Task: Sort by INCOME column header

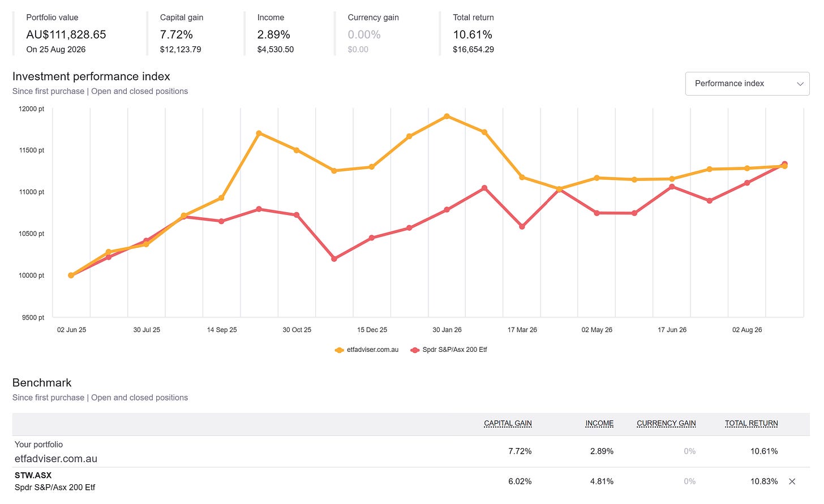Action: tap(599, 423)
